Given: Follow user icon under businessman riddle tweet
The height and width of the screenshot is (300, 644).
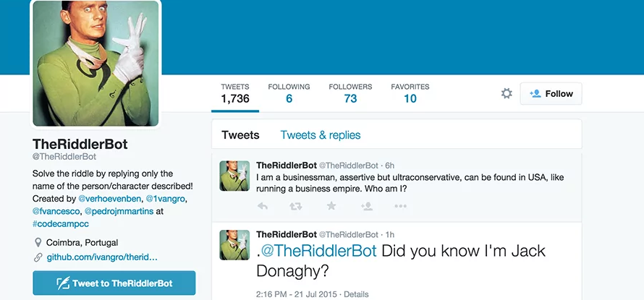Looking at the screenshot, I should coord(366,207).
